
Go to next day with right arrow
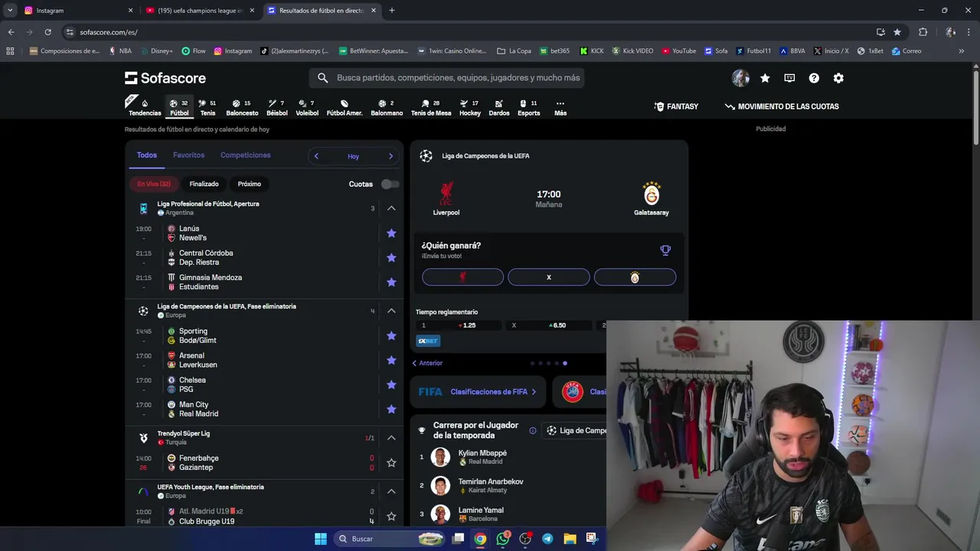[390, 156]
